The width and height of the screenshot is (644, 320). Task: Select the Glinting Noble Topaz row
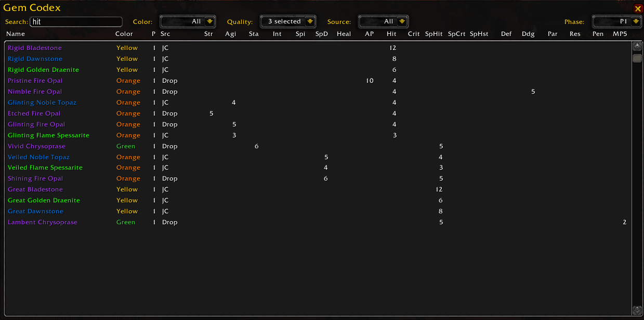click(318, 103)
